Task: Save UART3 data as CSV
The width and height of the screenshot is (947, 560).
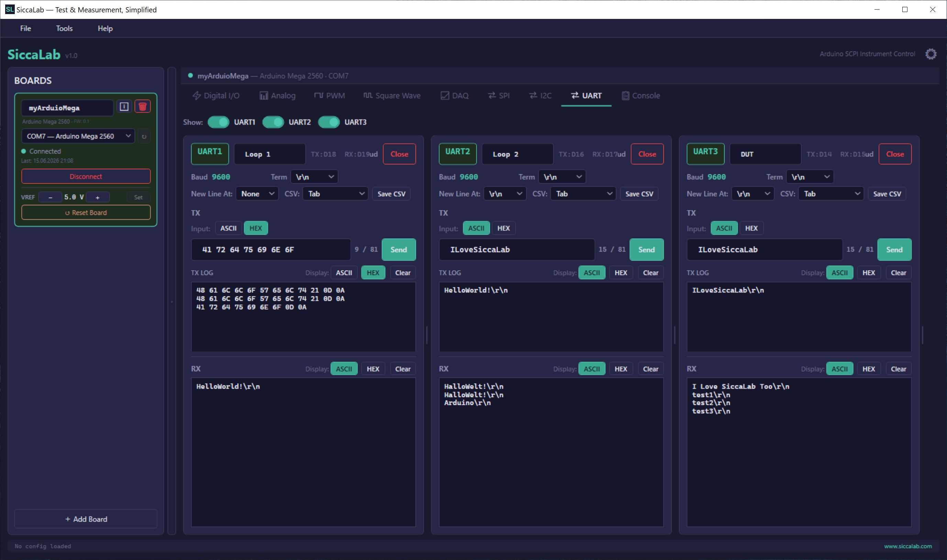Action: pos(887,194)
